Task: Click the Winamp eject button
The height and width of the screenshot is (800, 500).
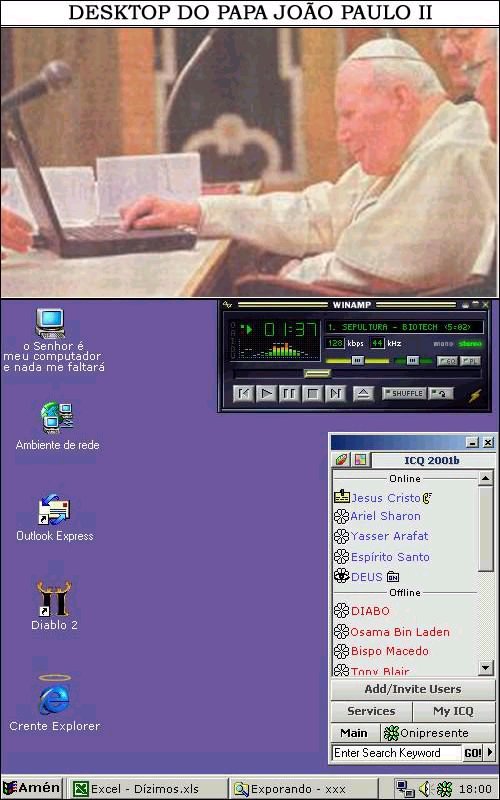Action: pyautogui.click(x=363, y=394)
